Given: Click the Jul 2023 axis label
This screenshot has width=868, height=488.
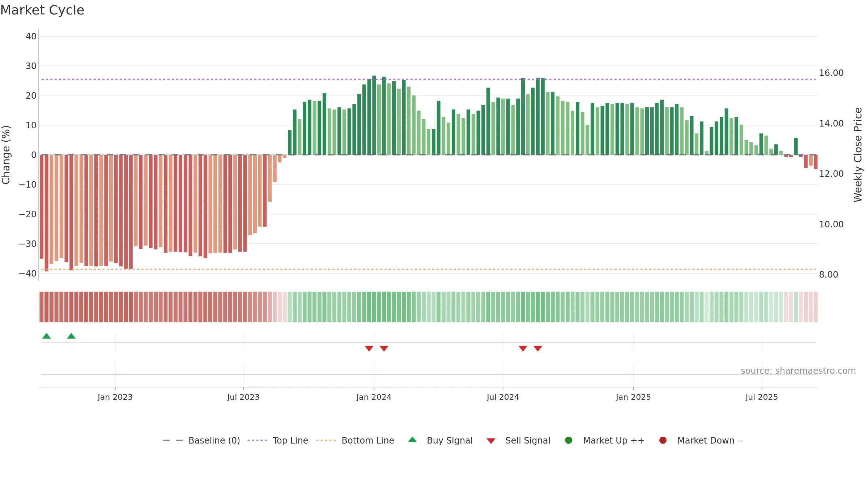Looking at the screenshot, I should pyautogui.click(x=243, y=397).
